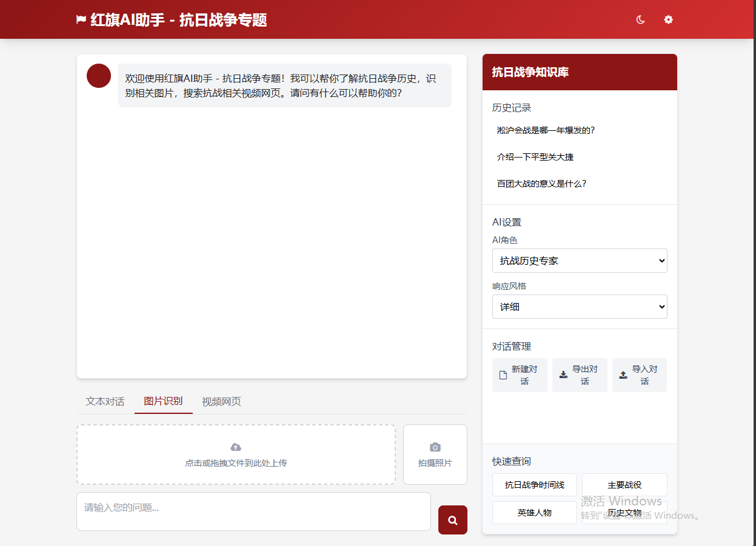This screenshot has height=546, width=756.
Task: Click the 英雄人物 quick query button
Action: [x=534, y=513]
